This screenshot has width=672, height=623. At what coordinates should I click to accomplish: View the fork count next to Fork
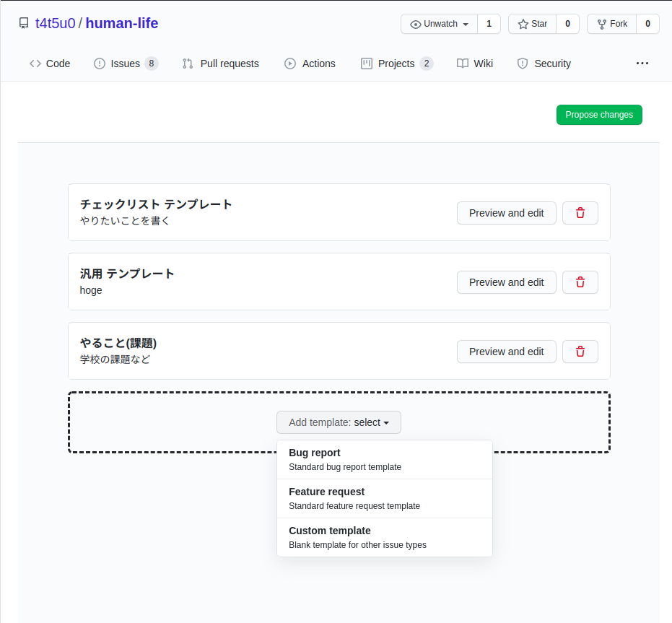[x=647, y=24]
